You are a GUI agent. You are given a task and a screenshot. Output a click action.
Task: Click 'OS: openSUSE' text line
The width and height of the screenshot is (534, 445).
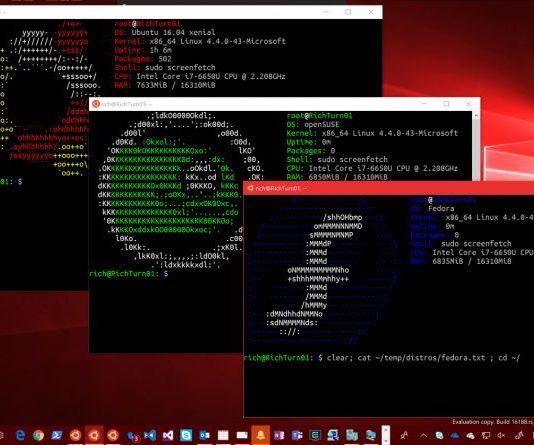tap(313, 124)
